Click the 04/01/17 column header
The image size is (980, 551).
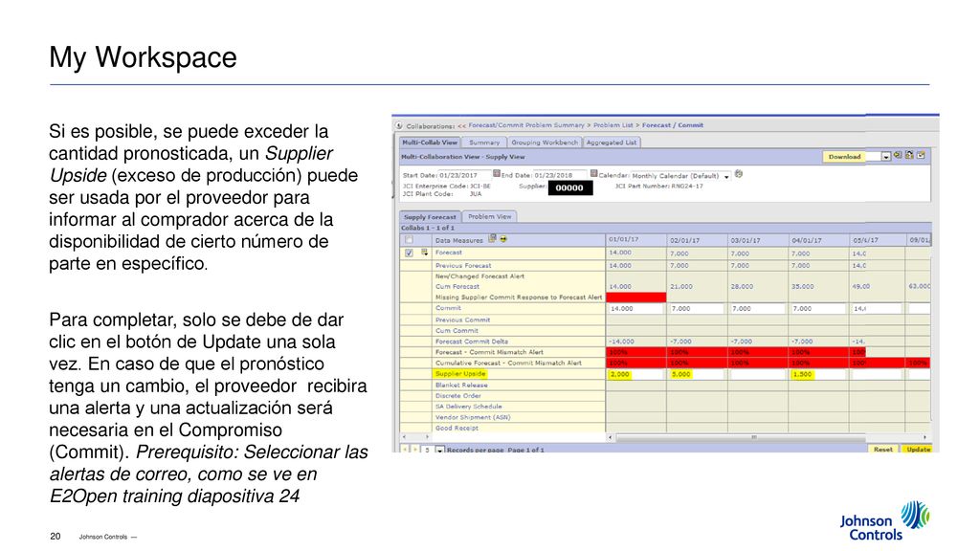click(x=818, y=240)
